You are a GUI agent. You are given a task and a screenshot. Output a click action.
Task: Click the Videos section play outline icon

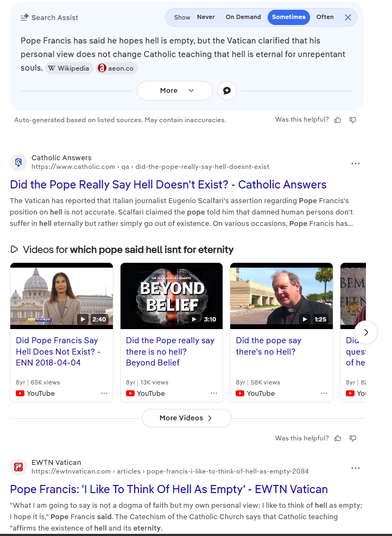14,249
